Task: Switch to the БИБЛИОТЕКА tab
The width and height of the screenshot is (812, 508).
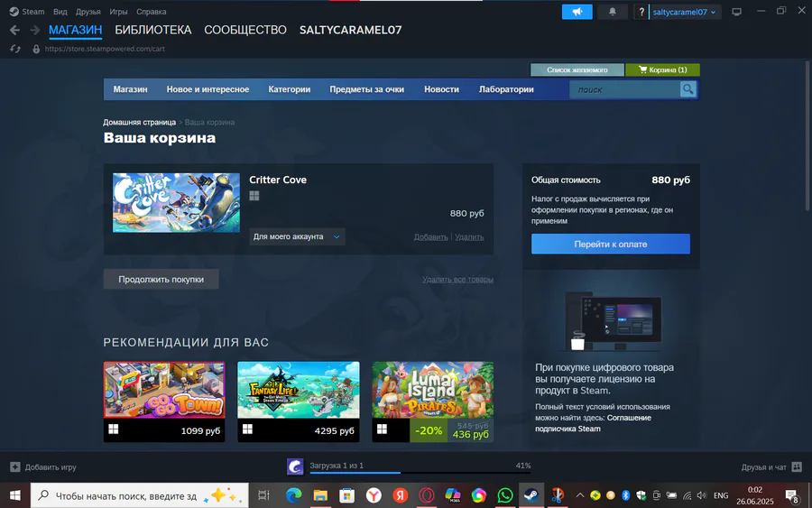Action: click(x=153, y=30)
